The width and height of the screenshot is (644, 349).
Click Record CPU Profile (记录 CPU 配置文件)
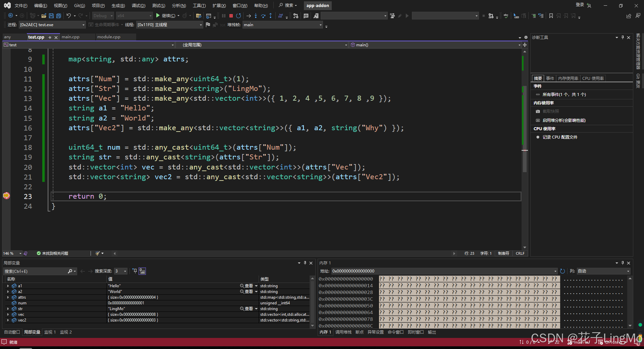point(560,137)
